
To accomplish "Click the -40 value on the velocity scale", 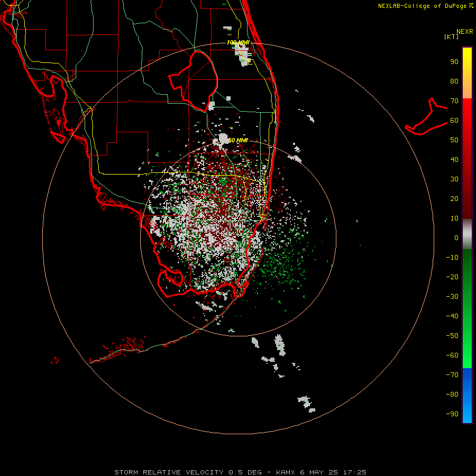I will click(x=452, y=316).
